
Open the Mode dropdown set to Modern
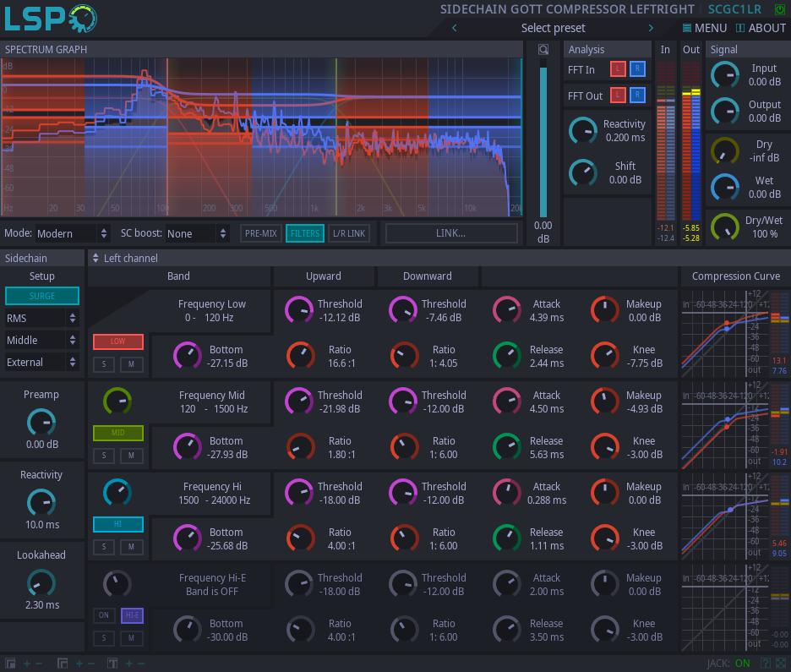pos(66,232)
